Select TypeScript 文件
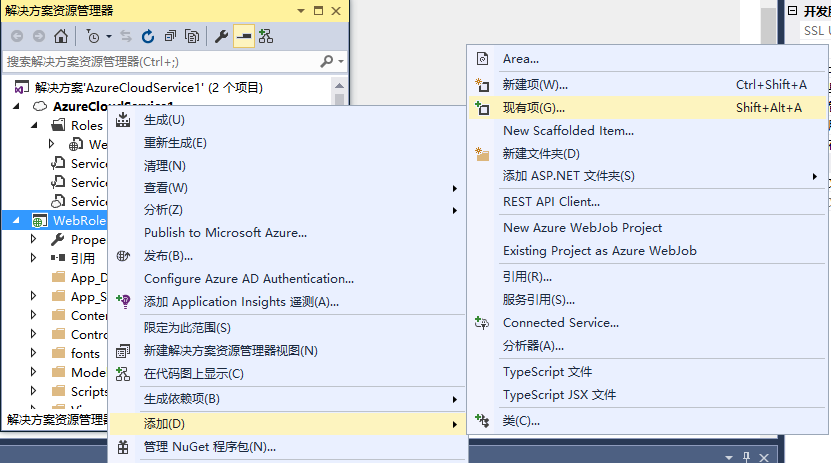Image resolution: width=831 pixels, height=463 pixels. coord(648,372)
